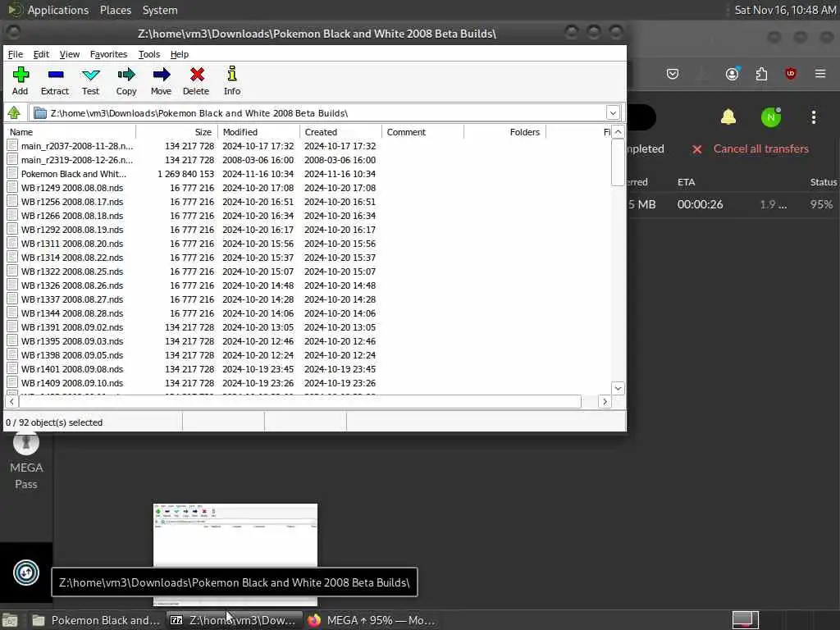Screen dimensions: 840x630
Task: Click the folder icon in the address bar
Action: 40,113
